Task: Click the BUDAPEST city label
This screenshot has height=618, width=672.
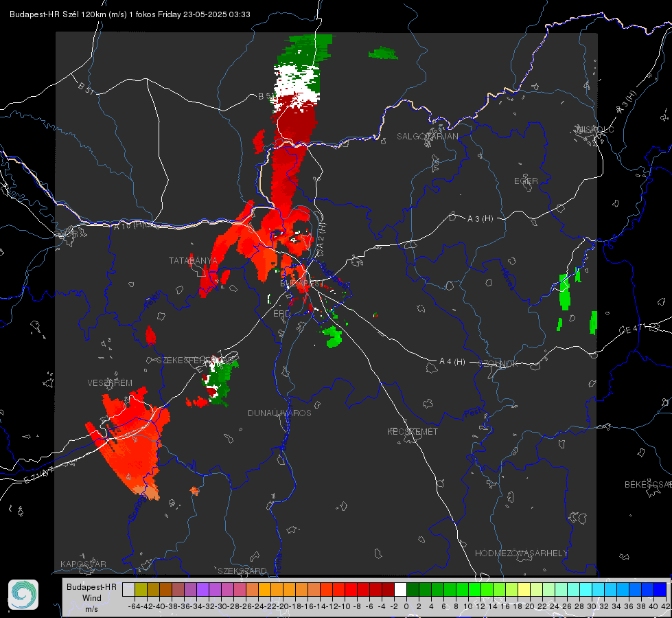Action: 302,284
